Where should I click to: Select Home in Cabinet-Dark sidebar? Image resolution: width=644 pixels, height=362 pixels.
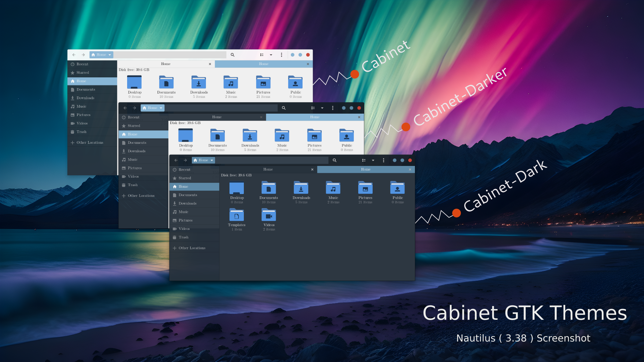[195, 186]
